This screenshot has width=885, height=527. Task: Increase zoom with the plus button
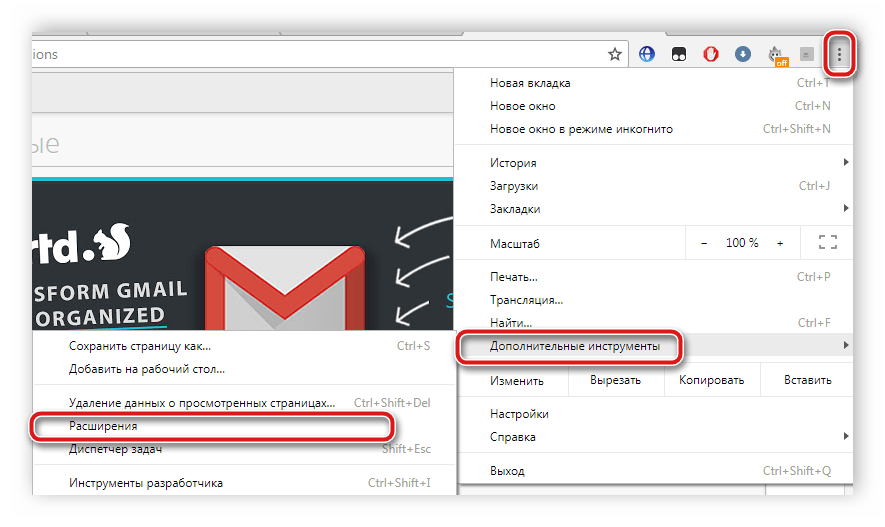tap(780, 243)
